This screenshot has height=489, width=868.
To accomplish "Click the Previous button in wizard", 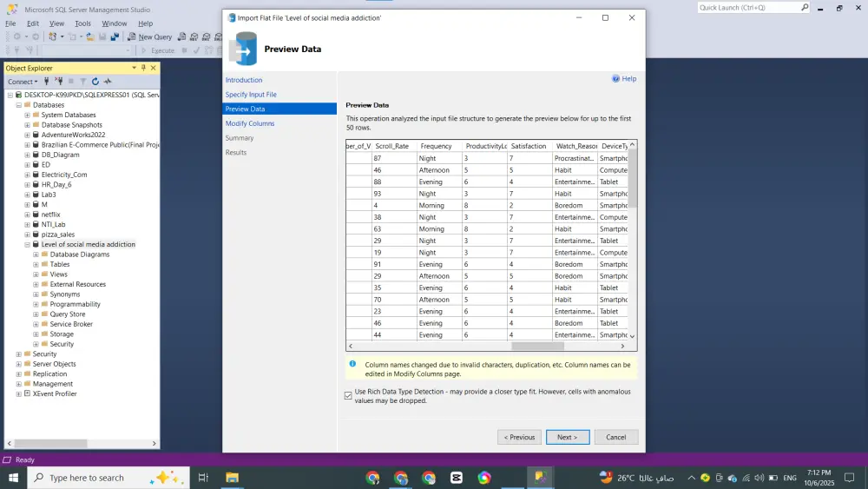I will pos(519,437).
